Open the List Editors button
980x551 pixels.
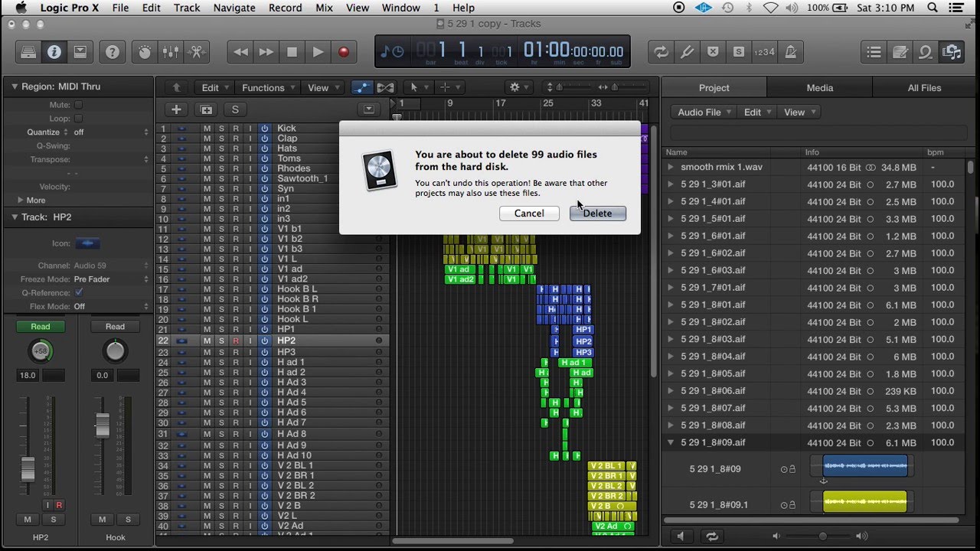tap(874, 52)
